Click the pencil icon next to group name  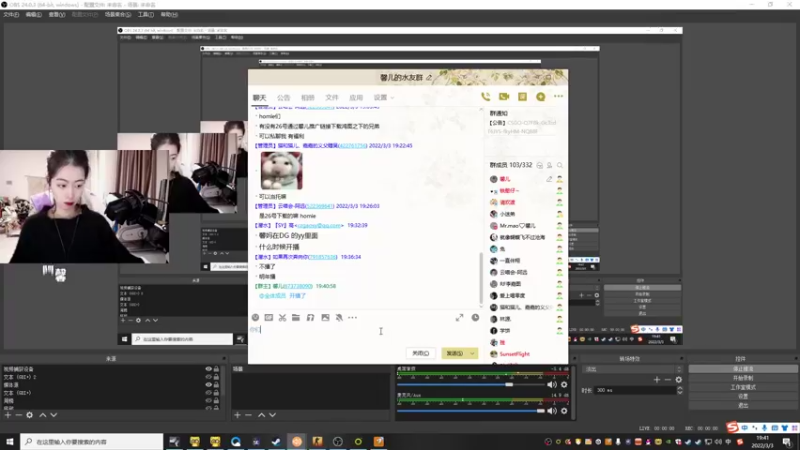tap(429, 78)
